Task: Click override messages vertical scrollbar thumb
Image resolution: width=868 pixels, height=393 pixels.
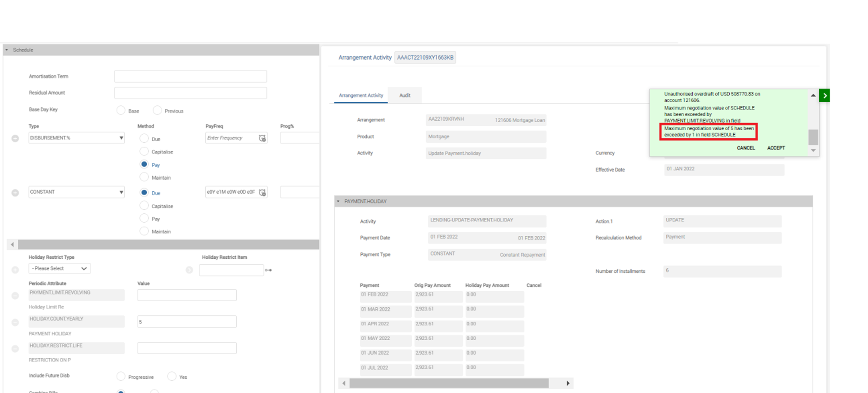Action: [x=813, y=137]
